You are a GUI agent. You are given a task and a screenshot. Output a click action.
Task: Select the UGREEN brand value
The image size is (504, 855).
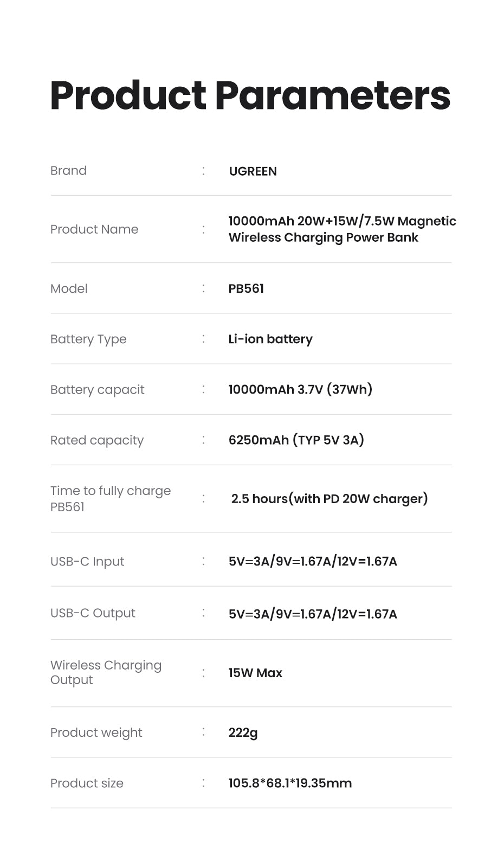coord(253,171)
